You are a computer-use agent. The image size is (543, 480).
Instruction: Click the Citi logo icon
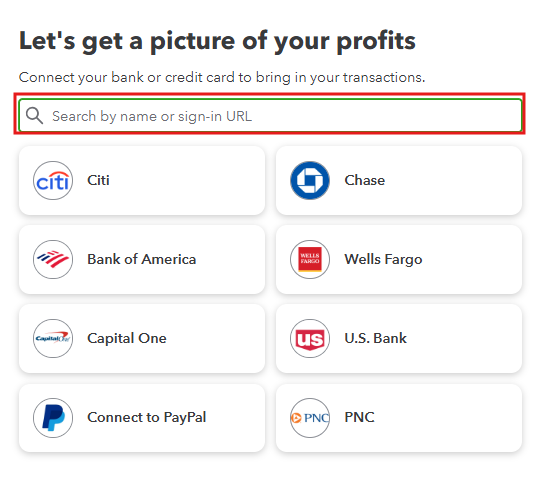(53, 180)
